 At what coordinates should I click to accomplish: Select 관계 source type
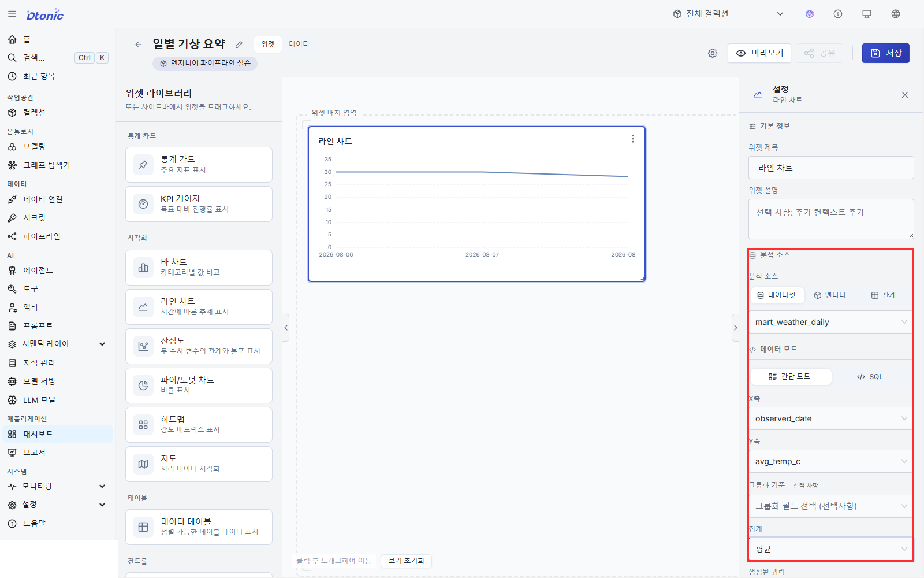[x=884, y=295]
